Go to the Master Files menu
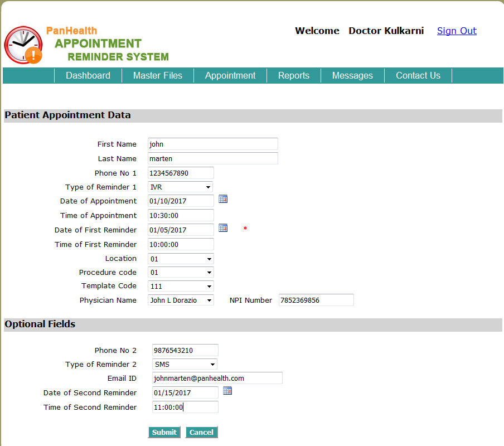 tap(158, 76)
